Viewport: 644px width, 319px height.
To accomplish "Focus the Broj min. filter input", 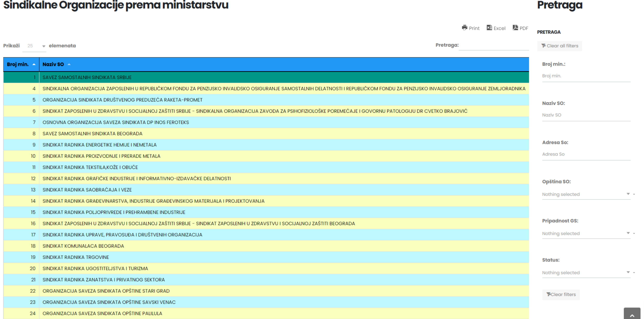I will pyautogui.click(x=586, y=76).
